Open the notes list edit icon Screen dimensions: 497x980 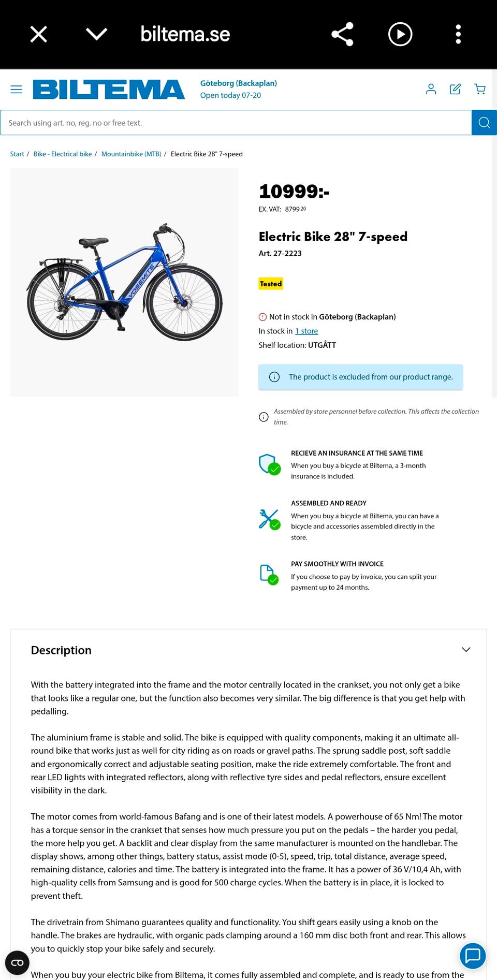click(x=455, y=89)
